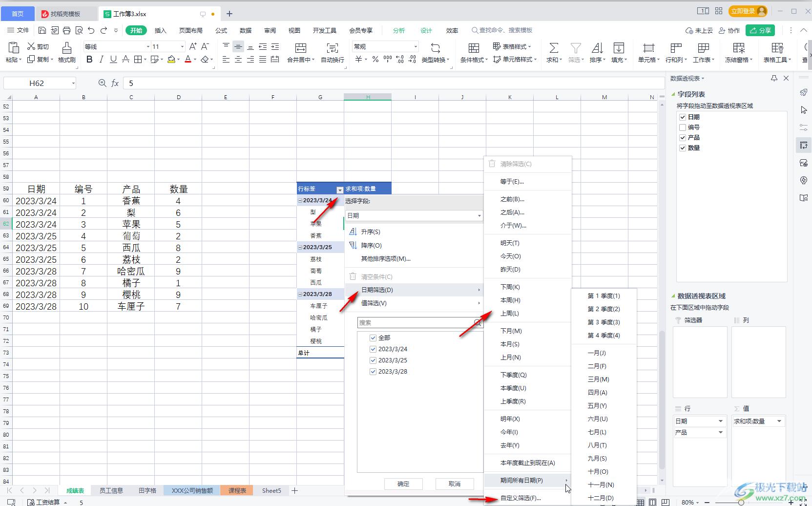Click the Fill icon in ribbon
The height and width of the screenshot is (506, 812).
click(619, 47)
